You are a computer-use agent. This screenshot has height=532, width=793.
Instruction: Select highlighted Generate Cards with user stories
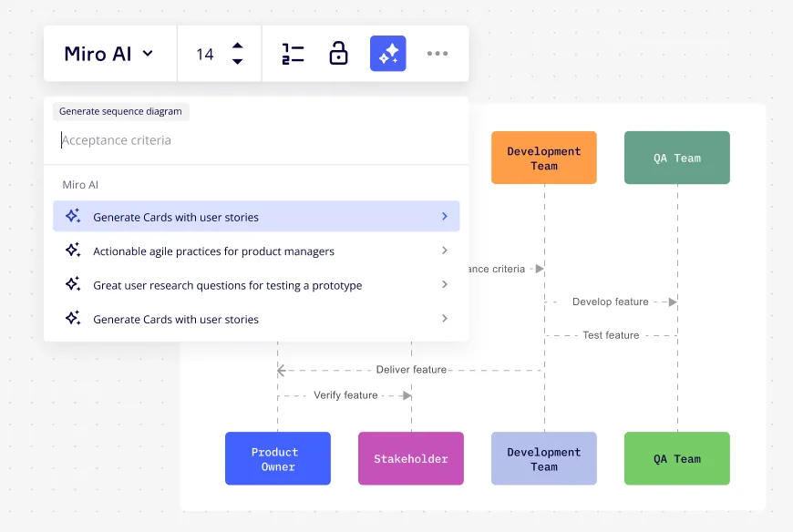click(x=256, y=216)
